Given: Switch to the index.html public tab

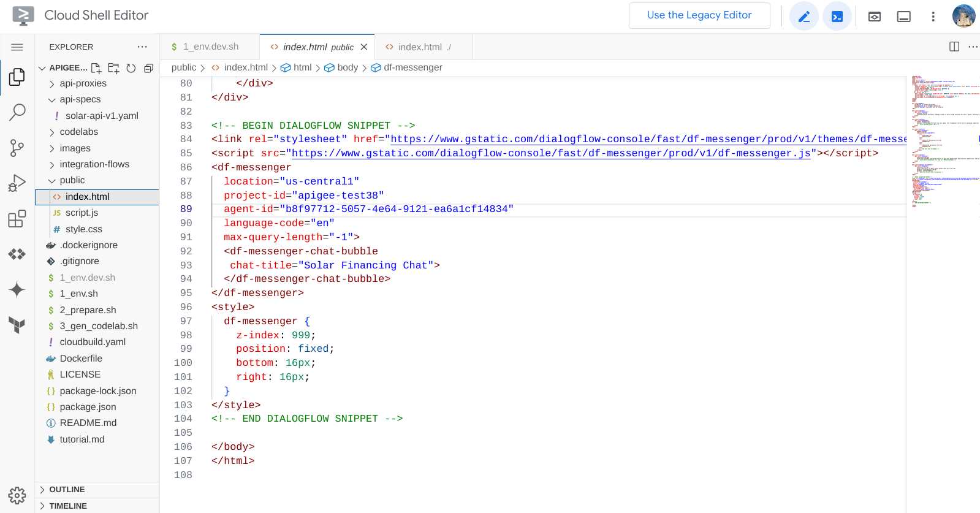Looking at the screenshot, I should 317,47.
